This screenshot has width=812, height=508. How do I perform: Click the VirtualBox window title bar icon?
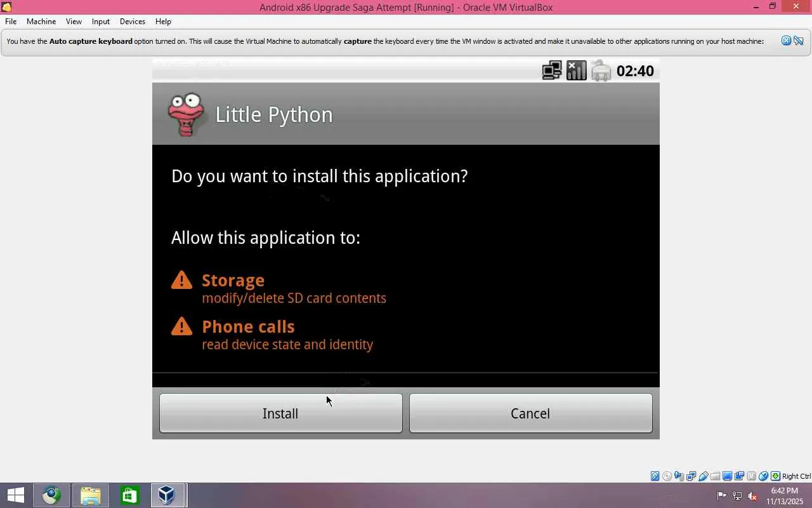[x=7, y=7]
